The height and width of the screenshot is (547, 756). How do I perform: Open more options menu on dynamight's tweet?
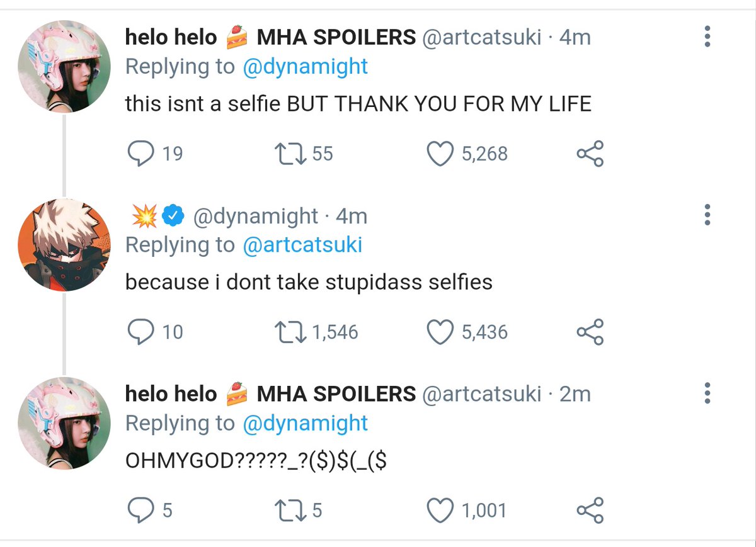[707, 215]
